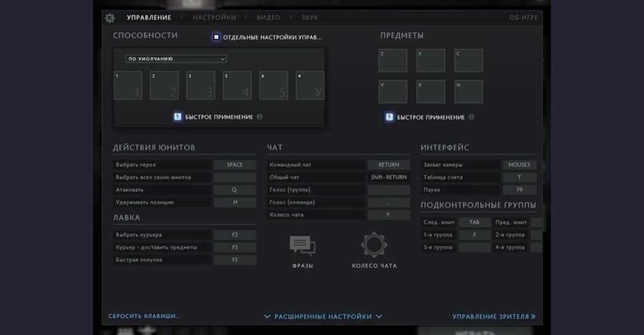Select item slot bound to C
This screenshot has height=335, width=644.
[x=469, y=61]
